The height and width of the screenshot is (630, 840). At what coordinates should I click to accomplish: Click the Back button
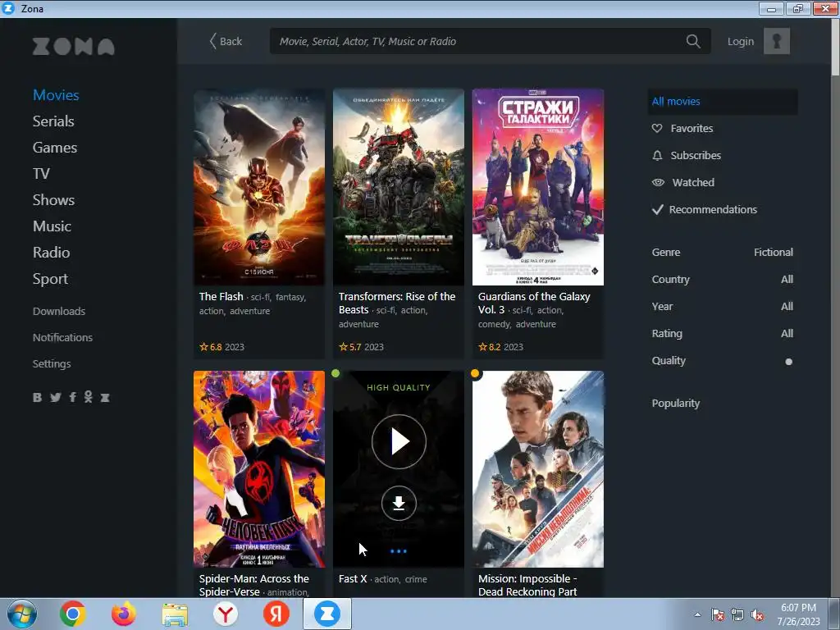[x=226, y=41]
